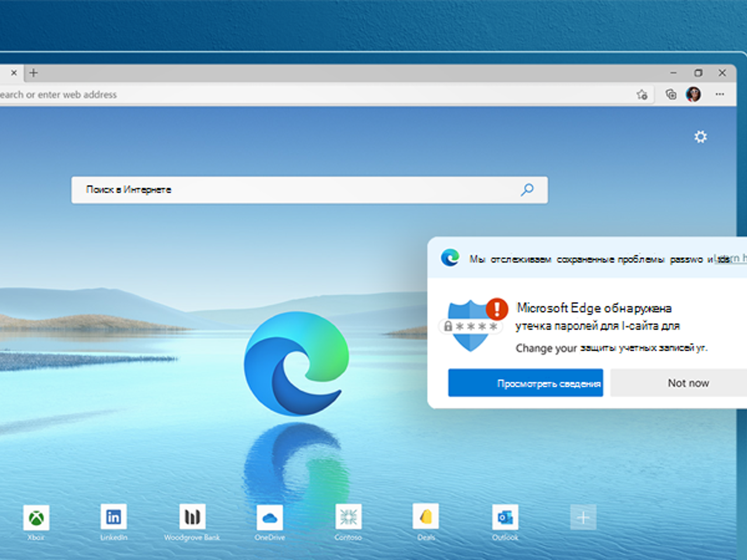Select the Woodgrove Bank tile
Screen dimensions: 747x560
pyautogui.click(x=192, y=517)
